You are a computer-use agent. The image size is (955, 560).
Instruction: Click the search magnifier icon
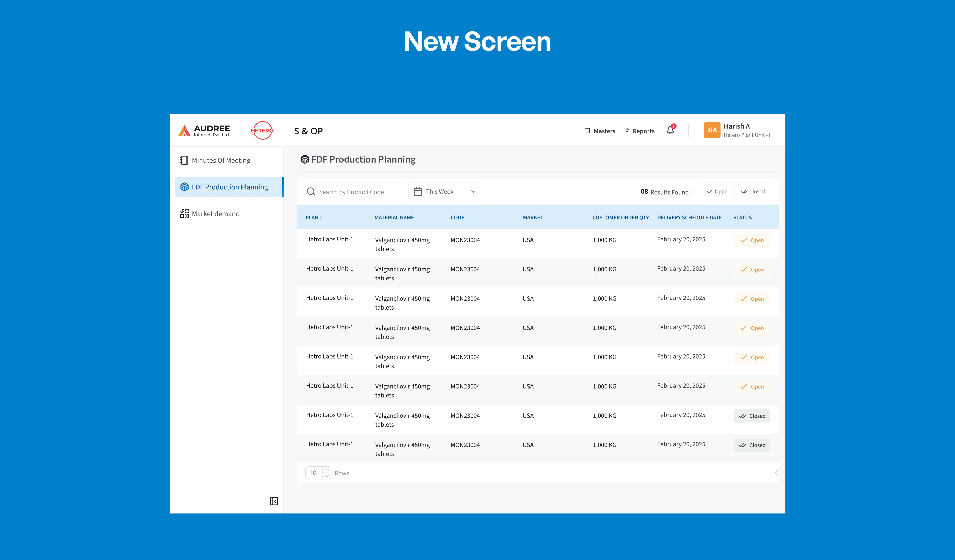(311, 192)
